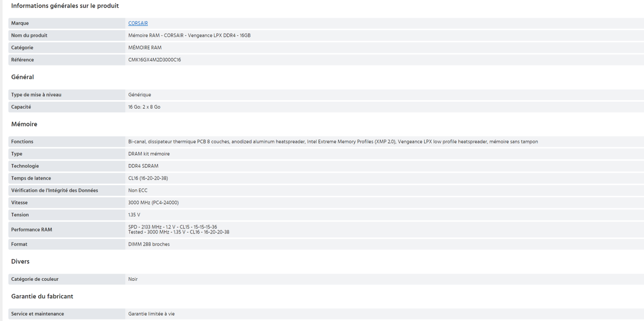Select the 'MÉMOIRE RAM' category value
This screenshot has width=644, height=321.
click(145, 47)
